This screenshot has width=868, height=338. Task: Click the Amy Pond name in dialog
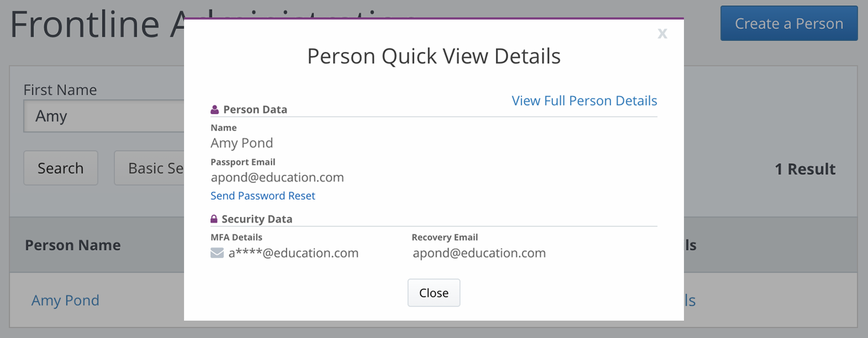coord(242,143)
